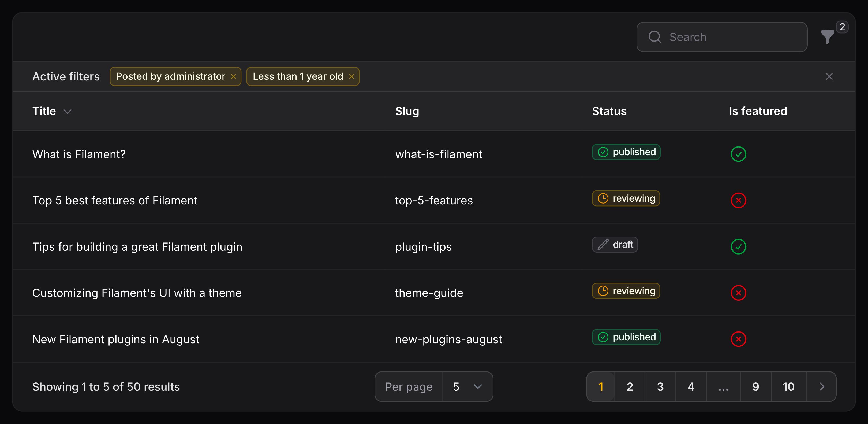Click the red X icon in new-plugins-august row
This screenshot has width=868, height=424.
[738, 339]
